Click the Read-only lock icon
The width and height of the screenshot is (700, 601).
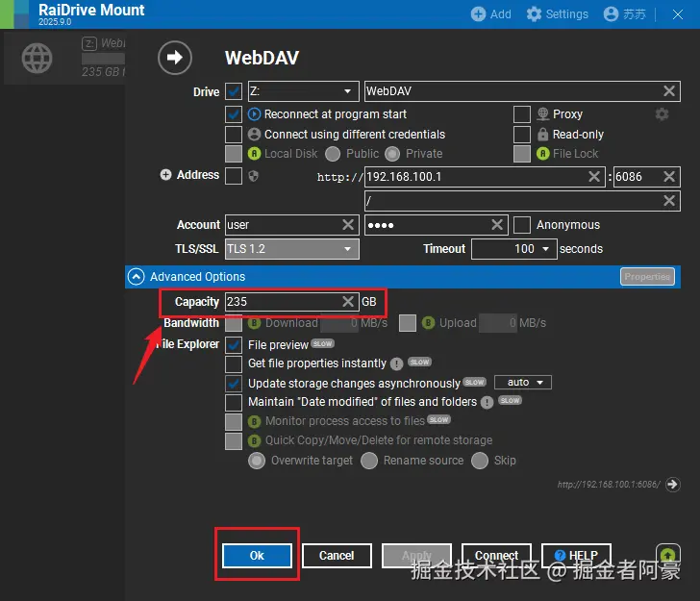coord(542,134)
